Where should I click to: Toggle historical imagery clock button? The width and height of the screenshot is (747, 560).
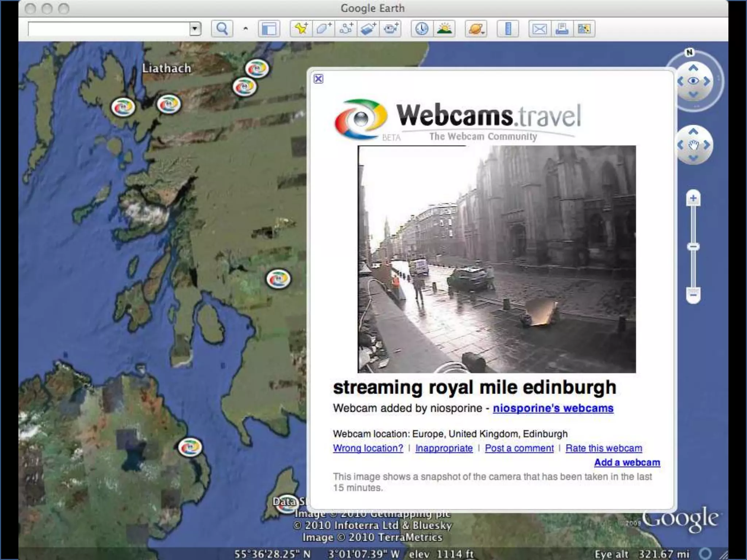(422, 28)
